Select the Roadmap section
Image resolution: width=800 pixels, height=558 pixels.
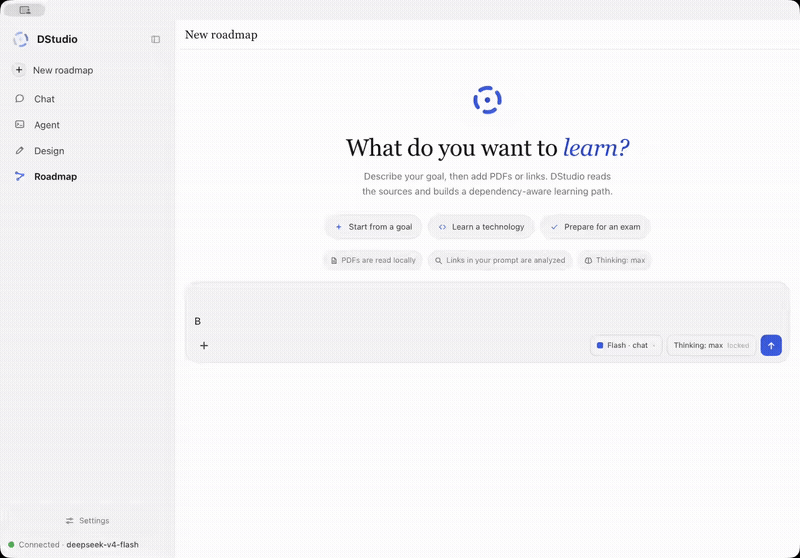click(55, 176)
